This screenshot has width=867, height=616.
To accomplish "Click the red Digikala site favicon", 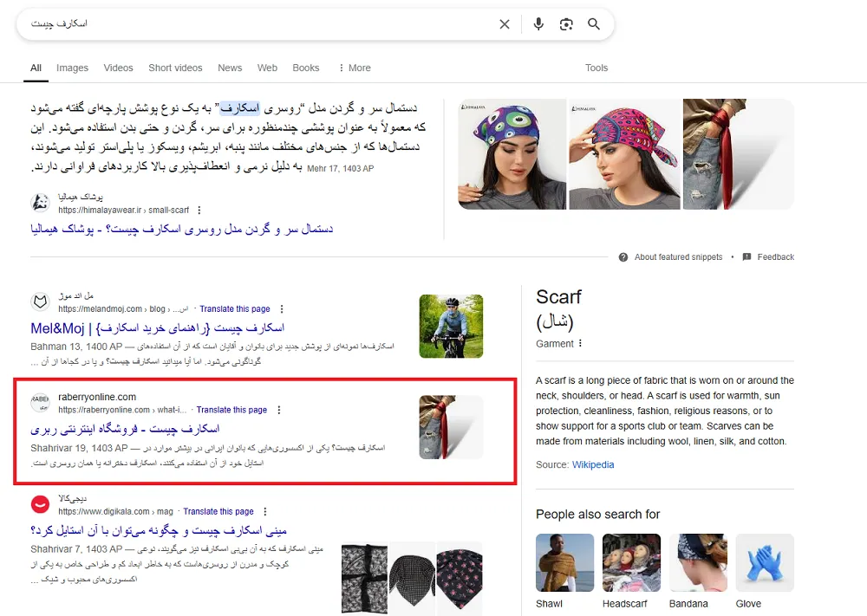I will click(40, 504).
